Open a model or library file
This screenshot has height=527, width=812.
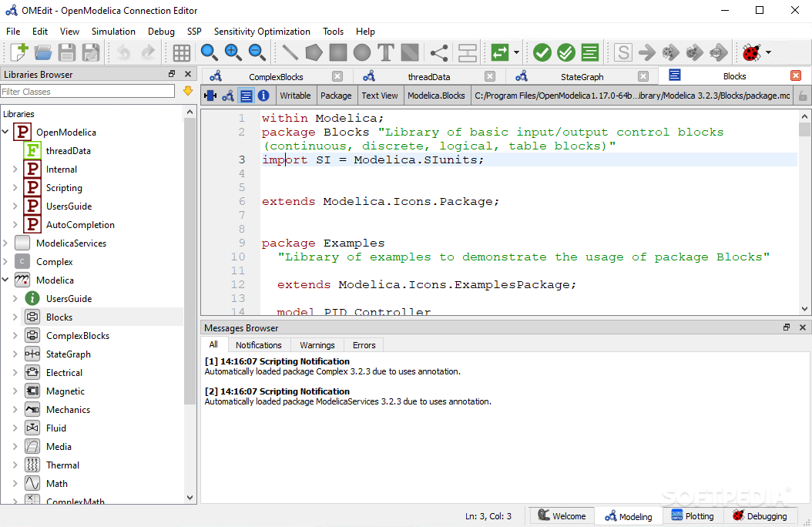43,52
